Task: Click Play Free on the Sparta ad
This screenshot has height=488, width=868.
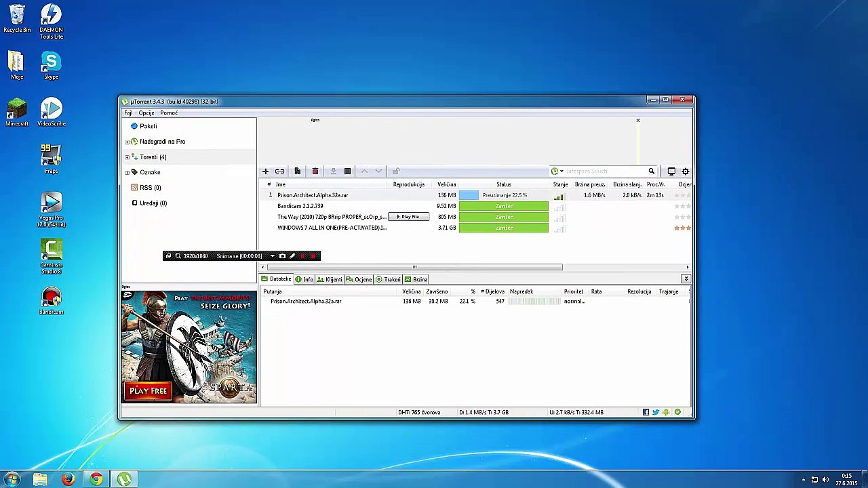Action: pyautogui.click(x=148, y=391)
